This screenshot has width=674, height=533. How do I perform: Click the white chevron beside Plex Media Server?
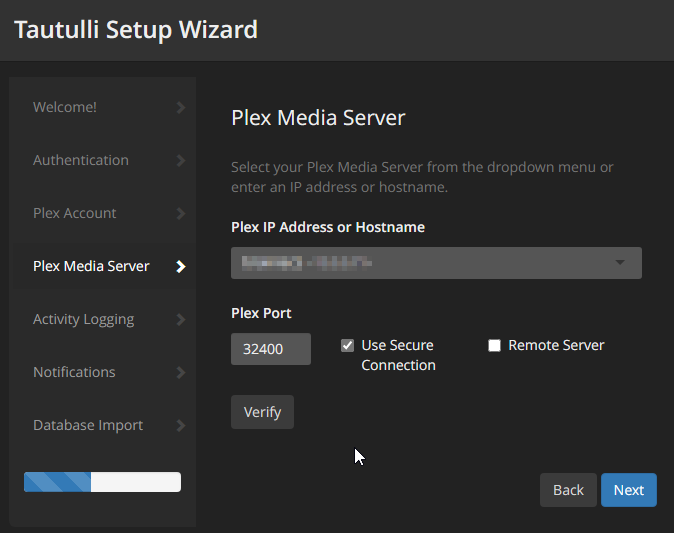(181, 266)
